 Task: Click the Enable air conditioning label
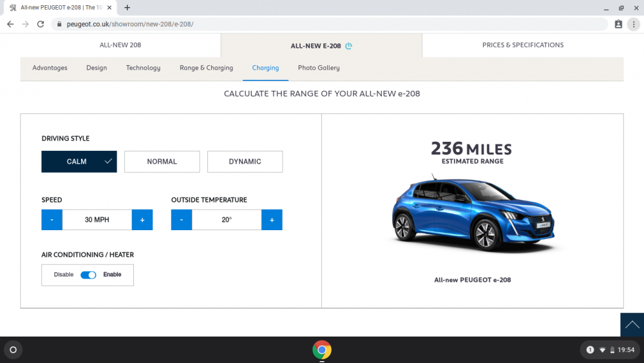coord(112,275)
